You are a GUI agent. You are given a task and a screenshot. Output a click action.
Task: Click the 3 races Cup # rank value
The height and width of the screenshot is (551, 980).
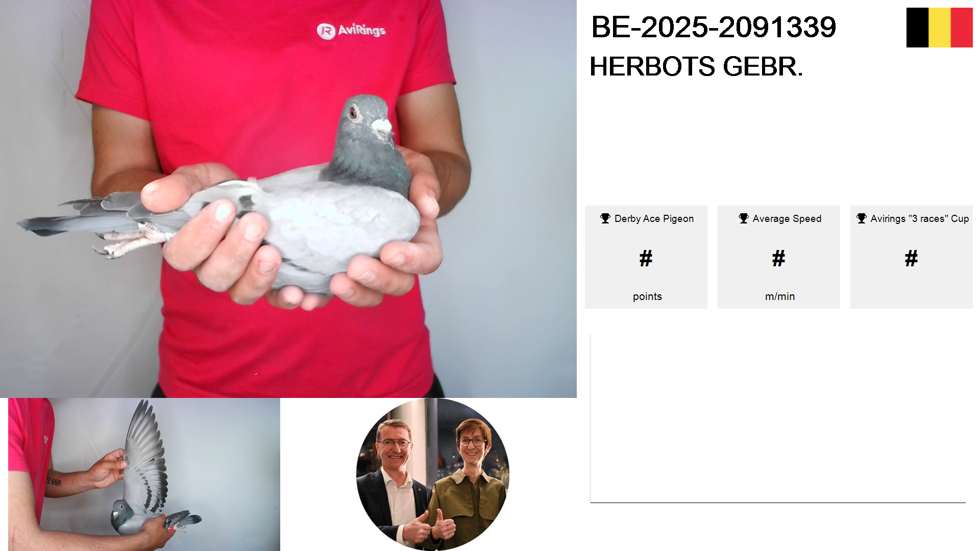(x=912, y=259)
